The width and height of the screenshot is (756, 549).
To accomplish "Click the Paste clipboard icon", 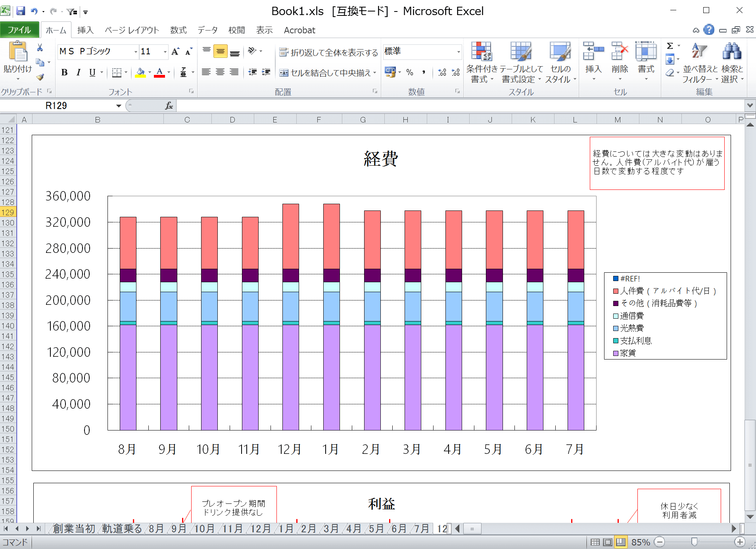I will (x=17, y=52).
